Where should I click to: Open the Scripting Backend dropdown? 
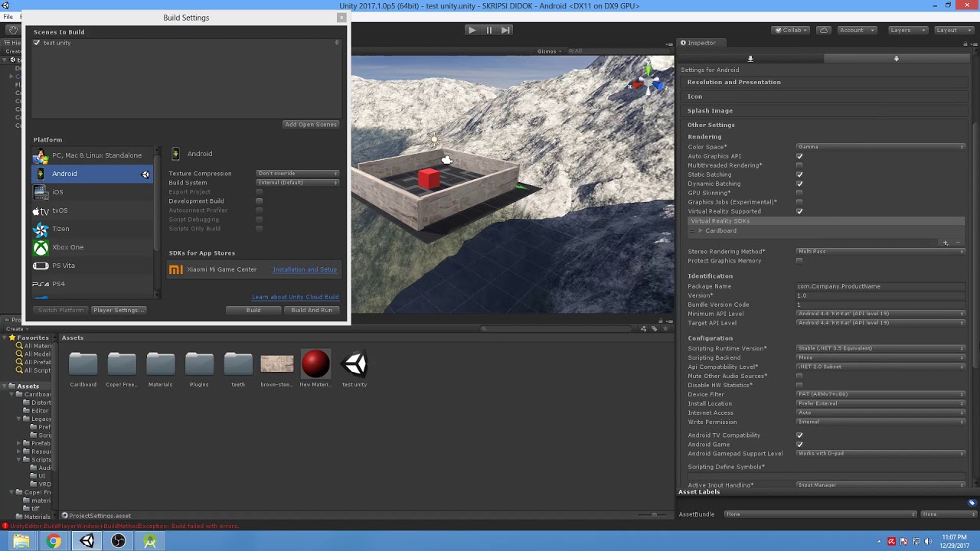click(x=881, y=357)
